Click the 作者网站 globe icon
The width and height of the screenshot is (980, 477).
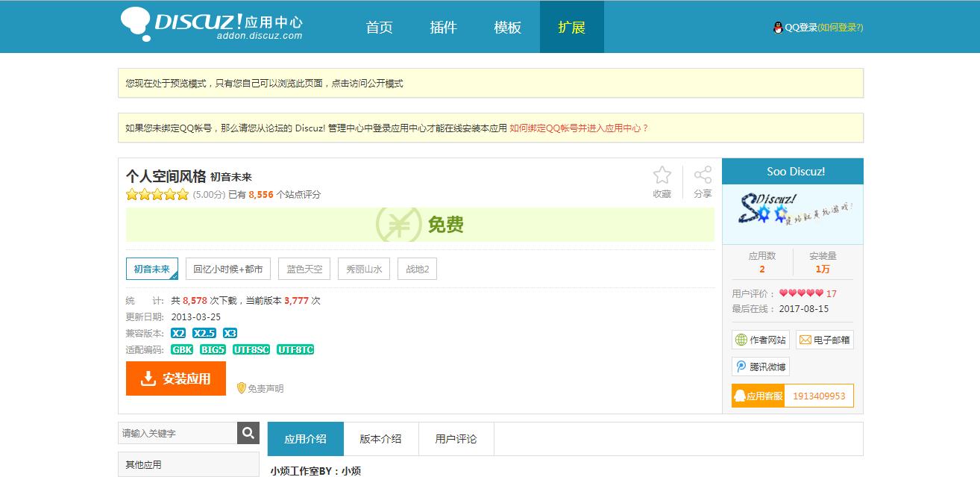click(x=741, y=340)
